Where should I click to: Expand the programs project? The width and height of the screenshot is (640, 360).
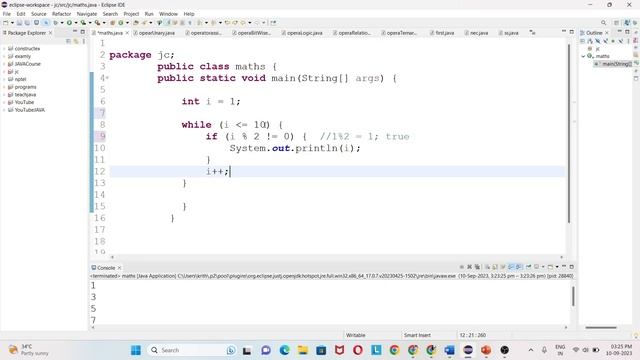pos(4,87)
